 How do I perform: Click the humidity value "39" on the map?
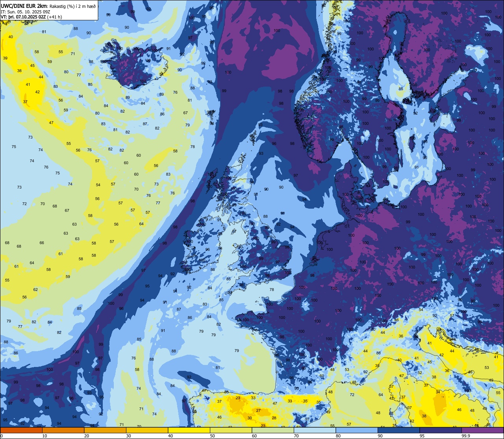5,58
